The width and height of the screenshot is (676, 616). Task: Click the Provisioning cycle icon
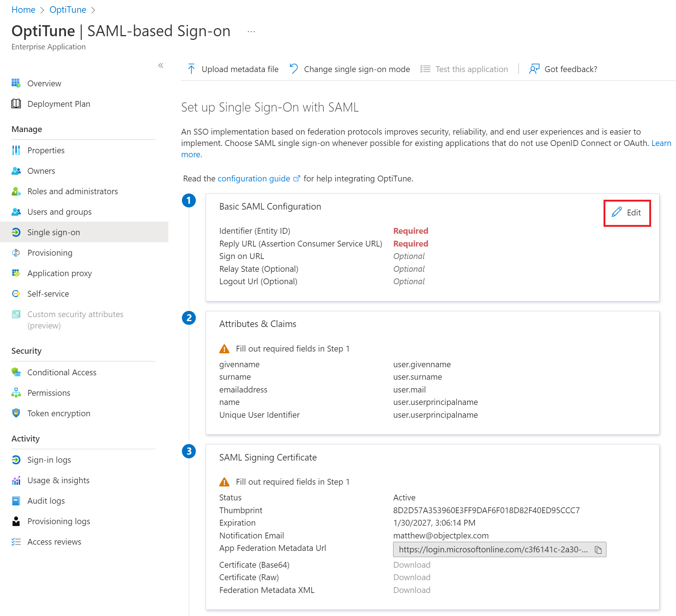pyautogui.click(x=16, y=252)
